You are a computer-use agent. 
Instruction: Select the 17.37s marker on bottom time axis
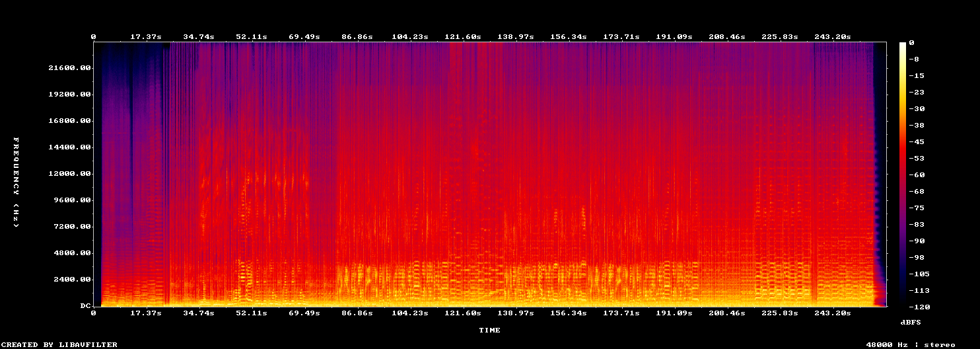(145, 313)
